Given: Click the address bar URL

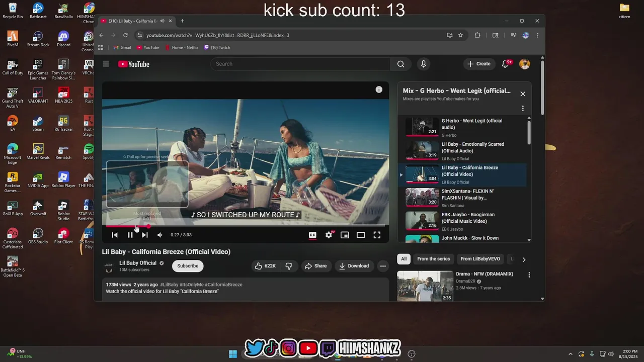Looking at the screenshot, I should (x=217, y=35).
